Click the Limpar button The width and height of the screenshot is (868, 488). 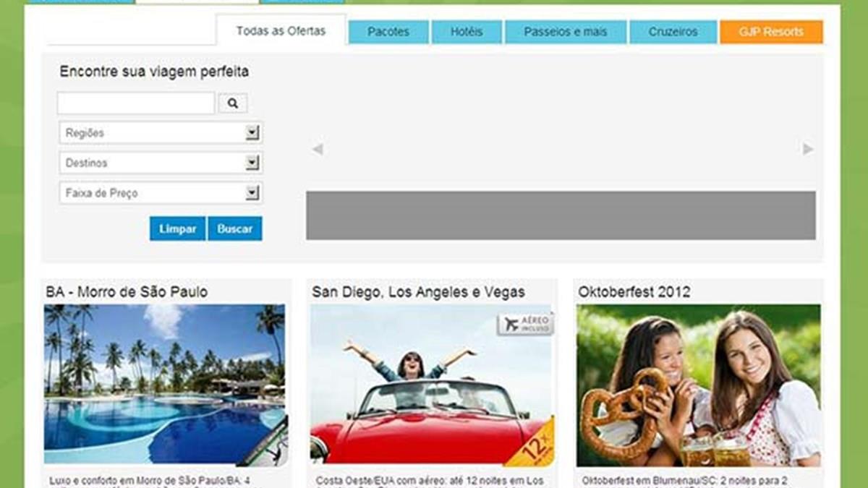(x=177, y=228)
